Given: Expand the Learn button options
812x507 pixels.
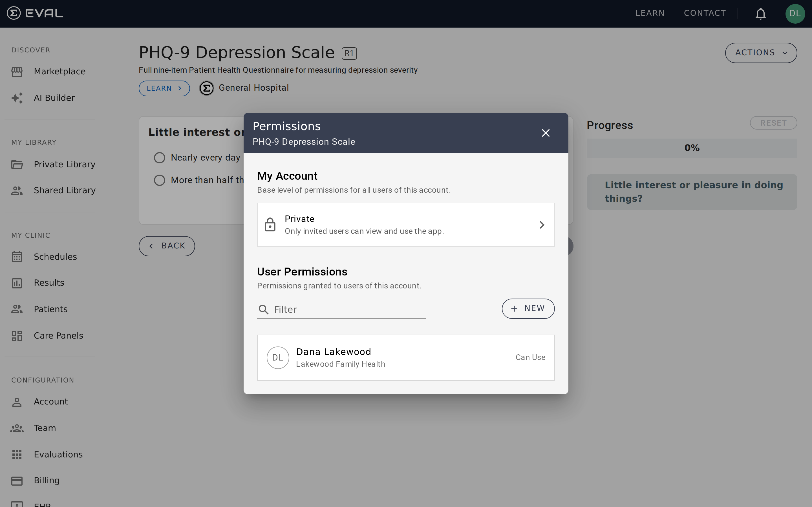Looking at the screenshot, I should pyautogui.click(x=164, y=88).
